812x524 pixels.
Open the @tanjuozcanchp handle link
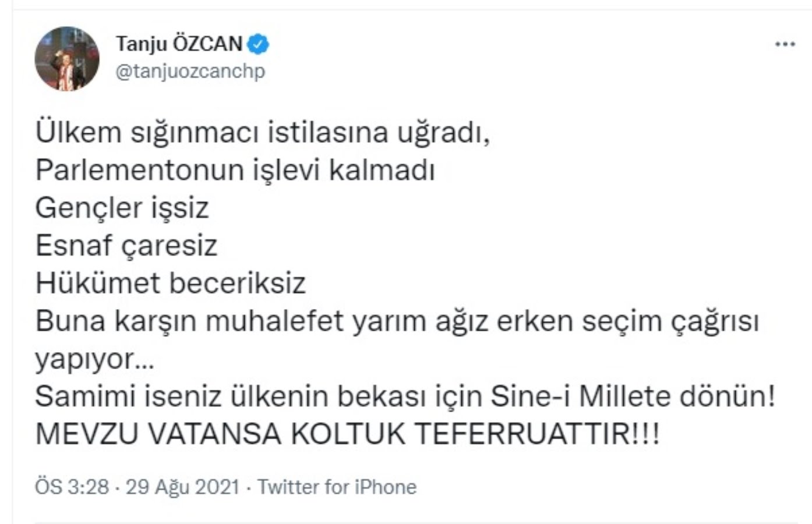pos(190,71)
